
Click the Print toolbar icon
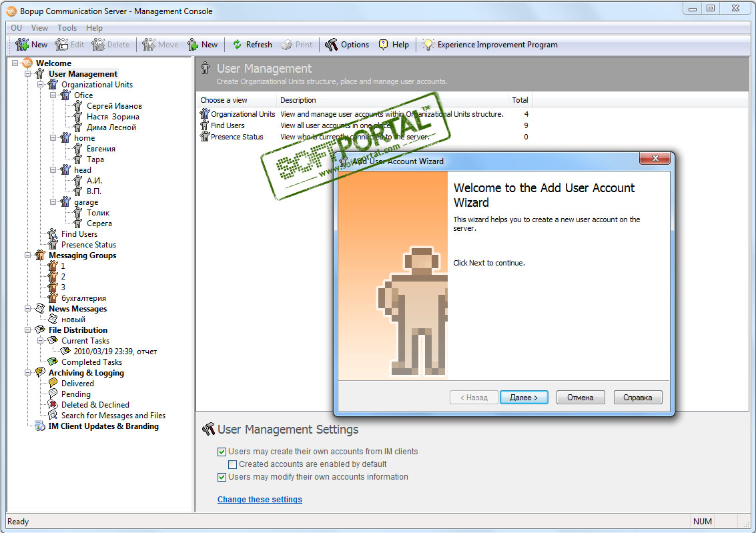pos(287,45)
